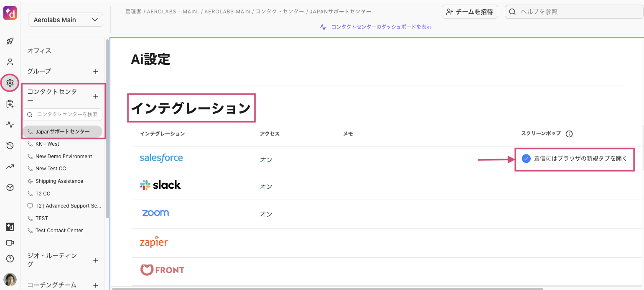
Task: Open the activity pulse icon in sidebar
Action: click(10, 125)
